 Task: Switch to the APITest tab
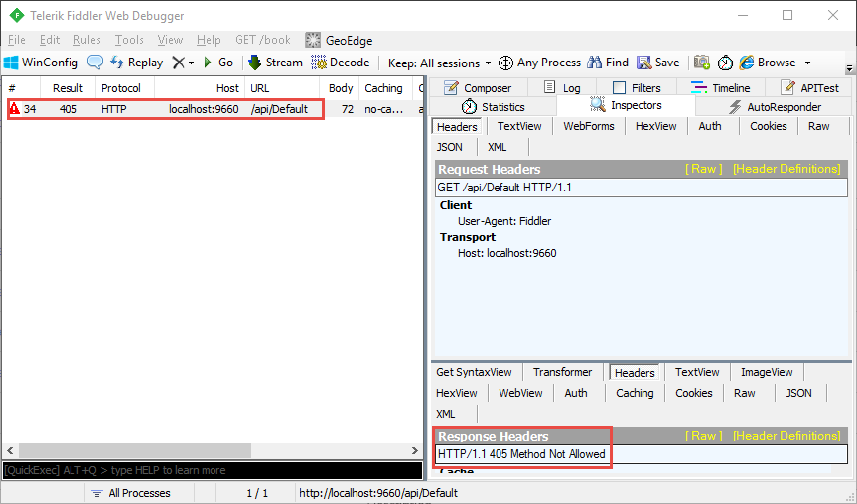click(809, 88)
